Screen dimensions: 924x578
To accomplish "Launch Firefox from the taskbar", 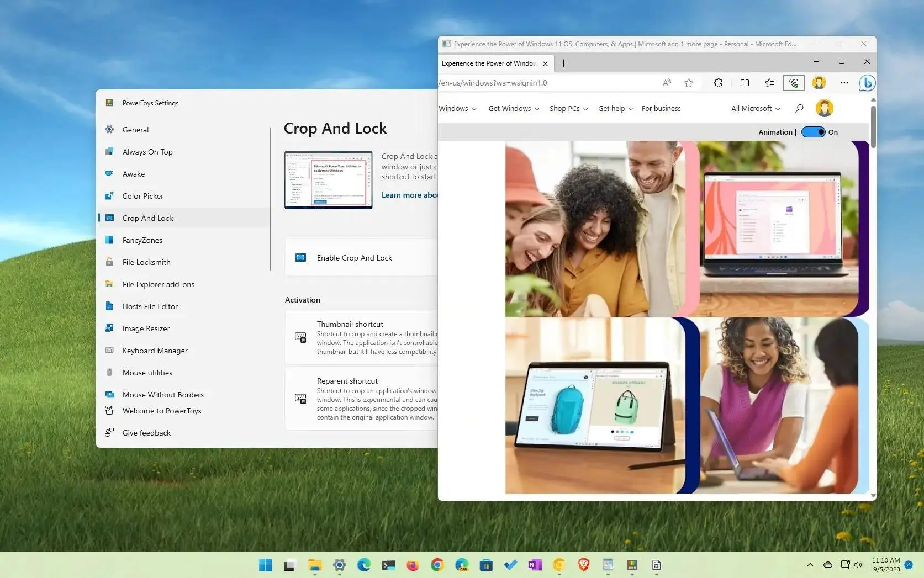I will (413, 565).
